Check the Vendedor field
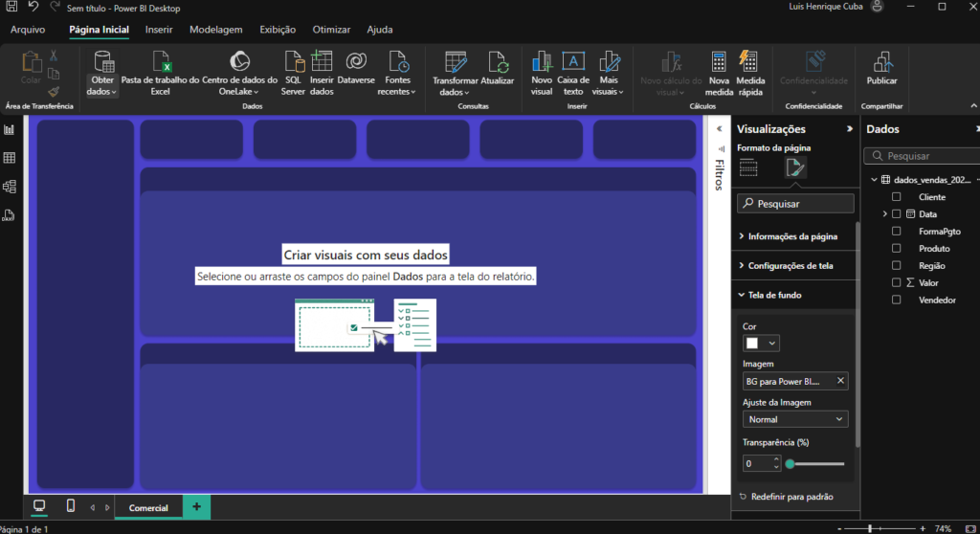Viewport: 980px width, 534px height. coord(896,300)
